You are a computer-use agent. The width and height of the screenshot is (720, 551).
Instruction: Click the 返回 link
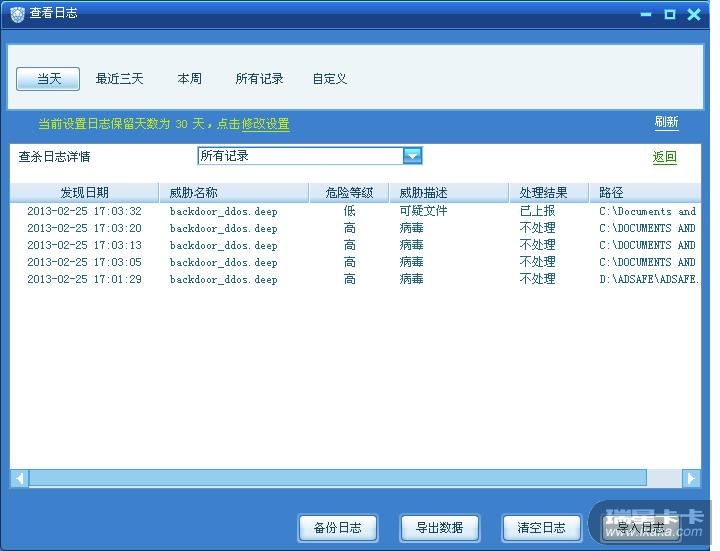664,157
